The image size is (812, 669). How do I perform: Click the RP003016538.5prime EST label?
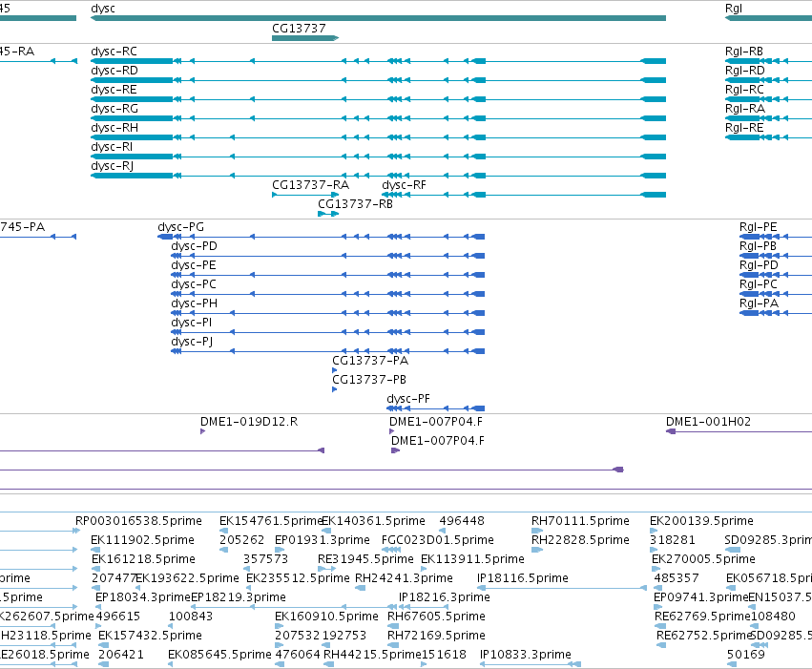pyautogui.click(x=138, y=520)
